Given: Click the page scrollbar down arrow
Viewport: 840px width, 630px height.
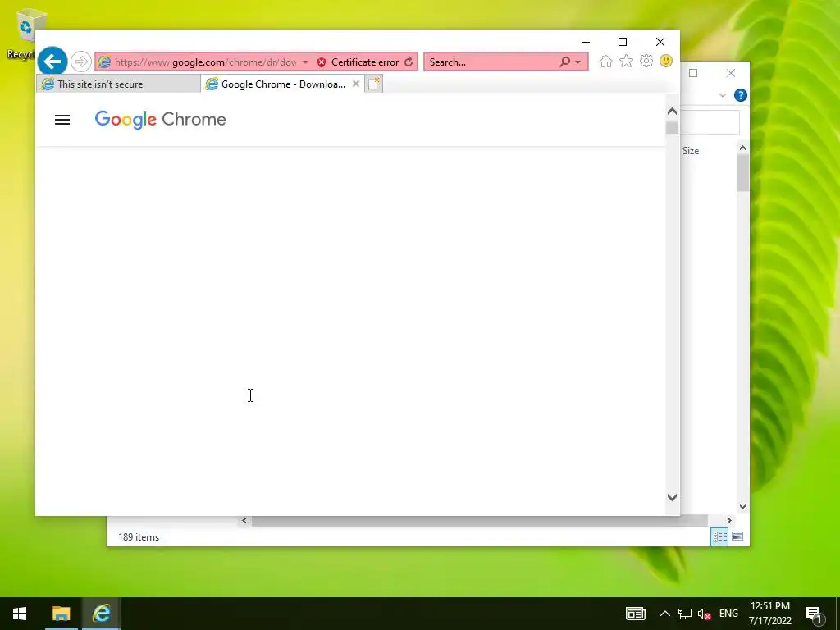Looking at the screenshot, I should click(x=673, y=498).
